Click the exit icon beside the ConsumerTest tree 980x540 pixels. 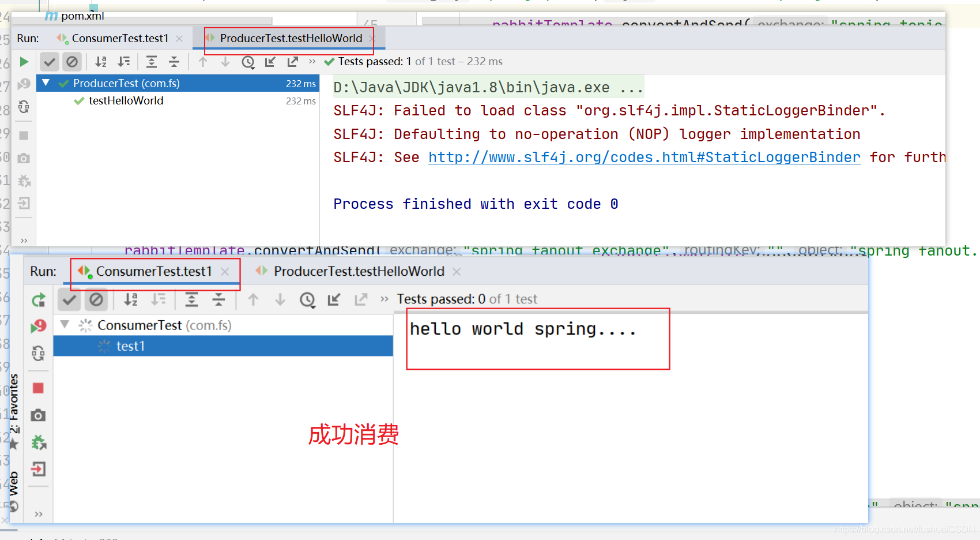tap(38, 469)
